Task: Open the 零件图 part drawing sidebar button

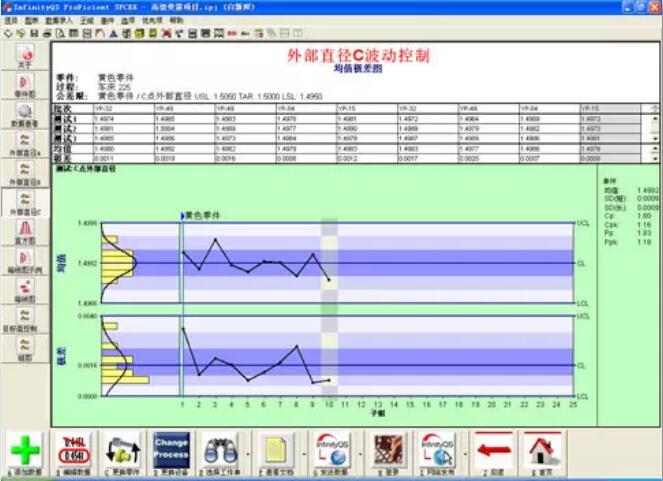Action: (x=25, y=86)
